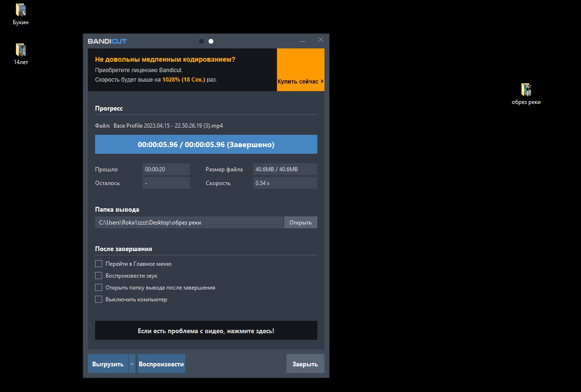Enable Открыть папку вывода после завершения
The width and height of the screenshot is (581, 392).
[x=99, y=288]
